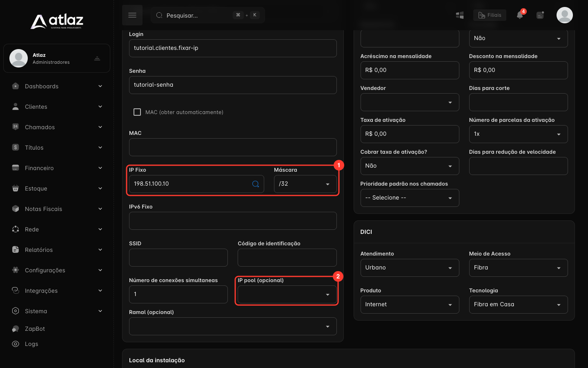Expand the Clientes menu chevron

pyautogui.click(x=100, y=107)
